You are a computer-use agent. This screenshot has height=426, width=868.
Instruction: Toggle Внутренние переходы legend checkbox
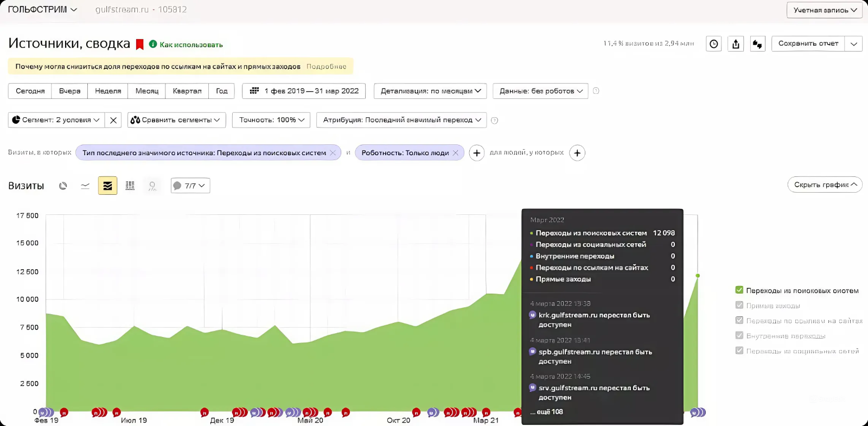click(739, 336)
